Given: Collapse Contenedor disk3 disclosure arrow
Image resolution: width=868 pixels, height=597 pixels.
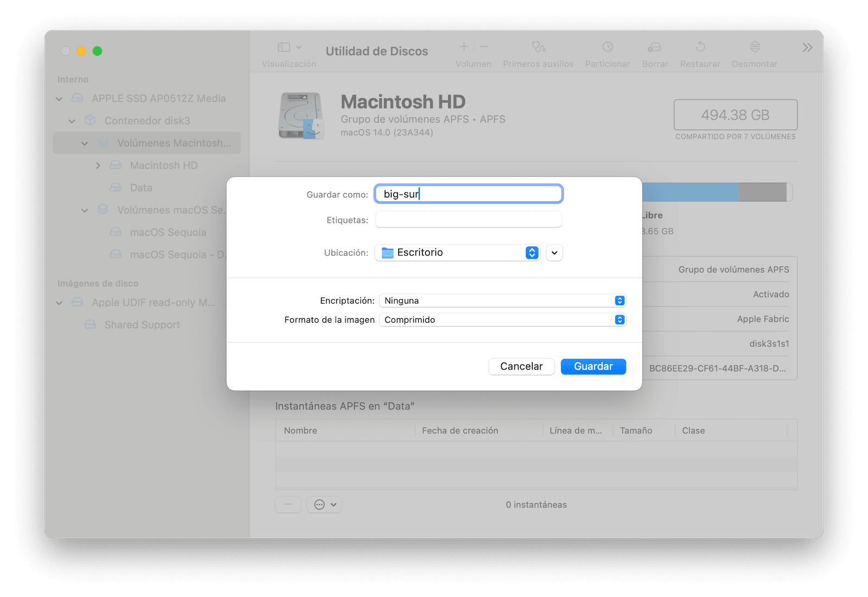Looking at the screenshot, I should pos(72,121).
